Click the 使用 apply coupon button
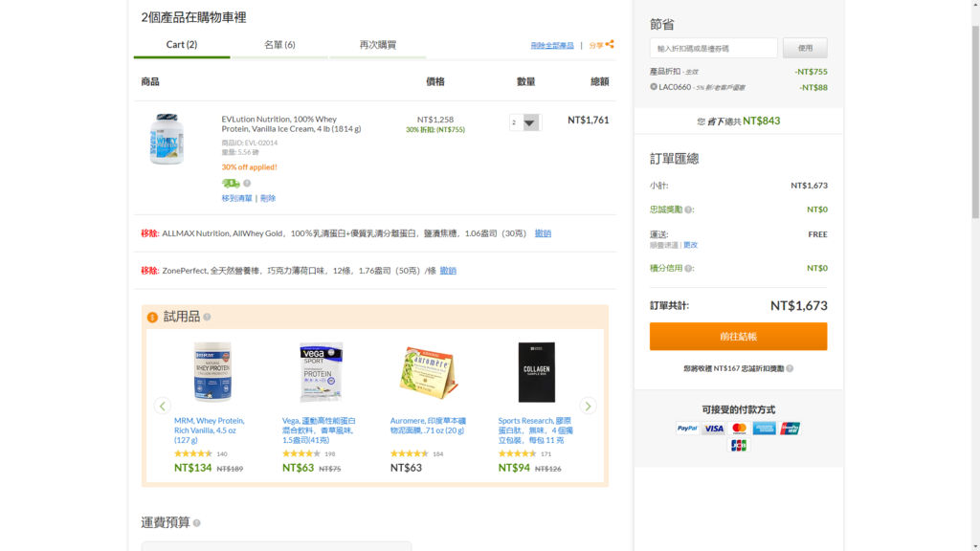Viewport: 980px width, 551px height. 805,48
